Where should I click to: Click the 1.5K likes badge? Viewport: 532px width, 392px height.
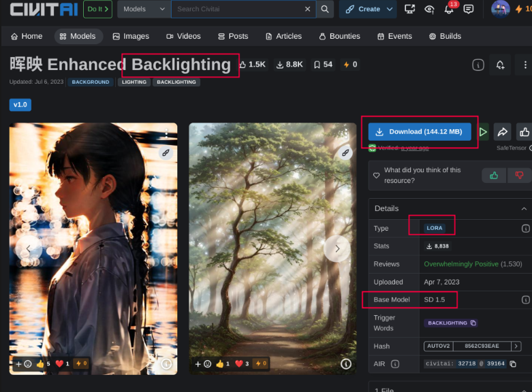253,65
